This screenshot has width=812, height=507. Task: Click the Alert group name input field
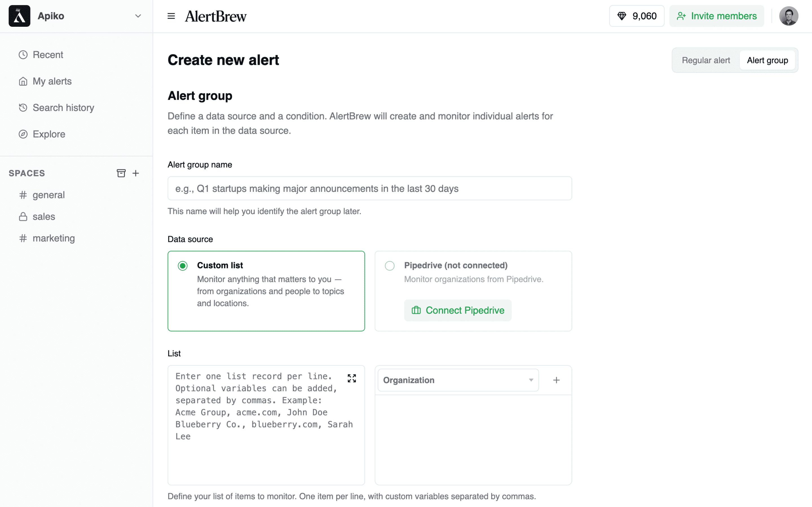pyautogui.click(x=369, y=188)
